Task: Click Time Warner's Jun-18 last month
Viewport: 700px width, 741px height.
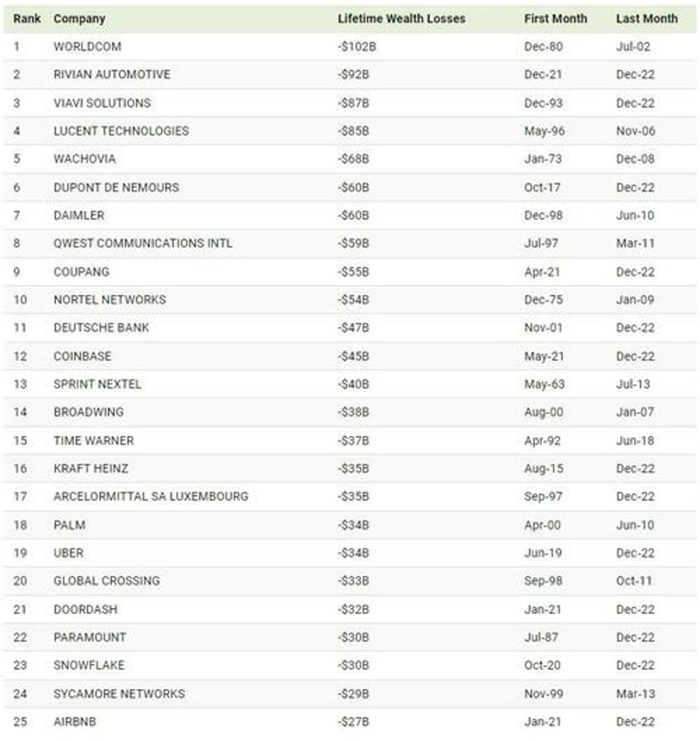Action: (x=636, y=441)
